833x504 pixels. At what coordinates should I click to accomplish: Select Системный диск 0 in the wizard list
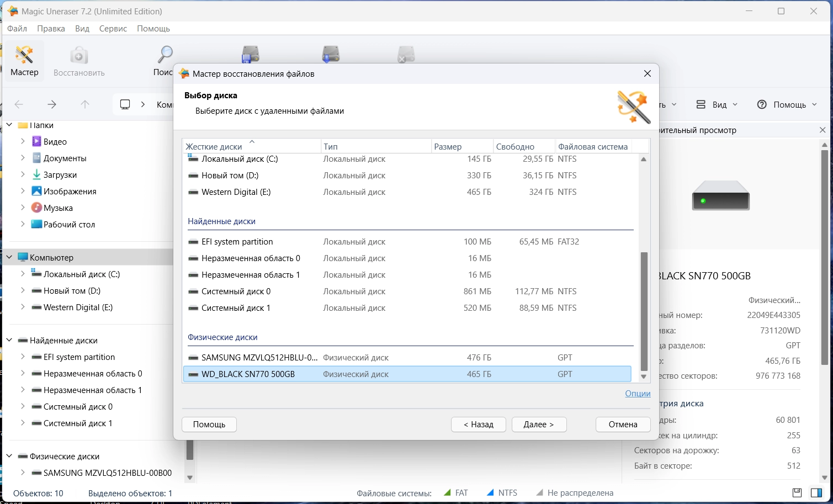[x=407, y=291]
